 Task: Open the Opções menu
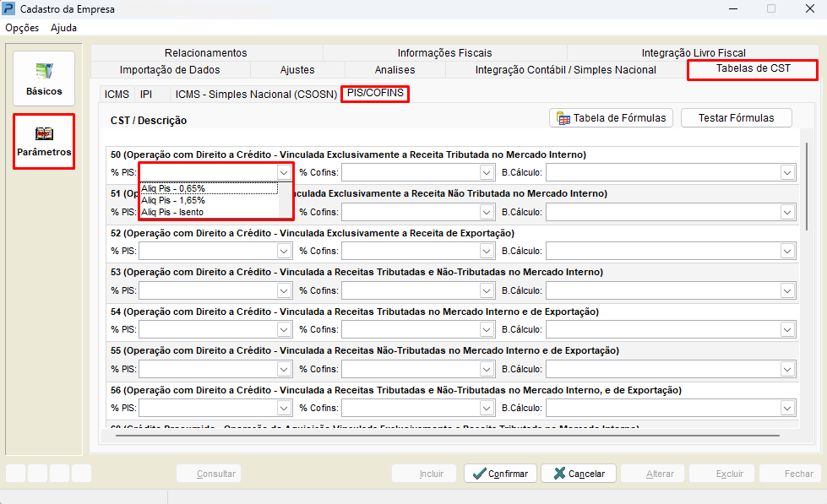[22, 28]
